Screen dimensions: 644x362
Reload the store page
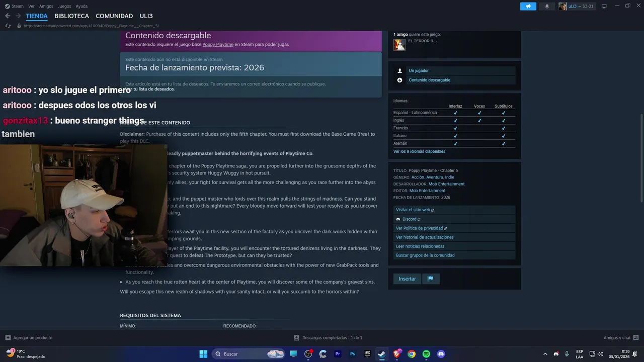(8, 26)
